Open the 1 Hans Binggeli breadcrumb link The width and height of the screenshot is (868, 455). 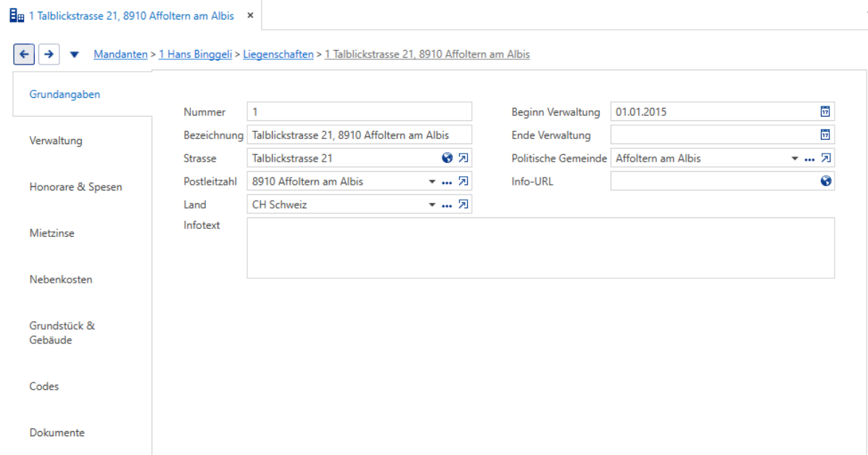[x=195, y=54]
